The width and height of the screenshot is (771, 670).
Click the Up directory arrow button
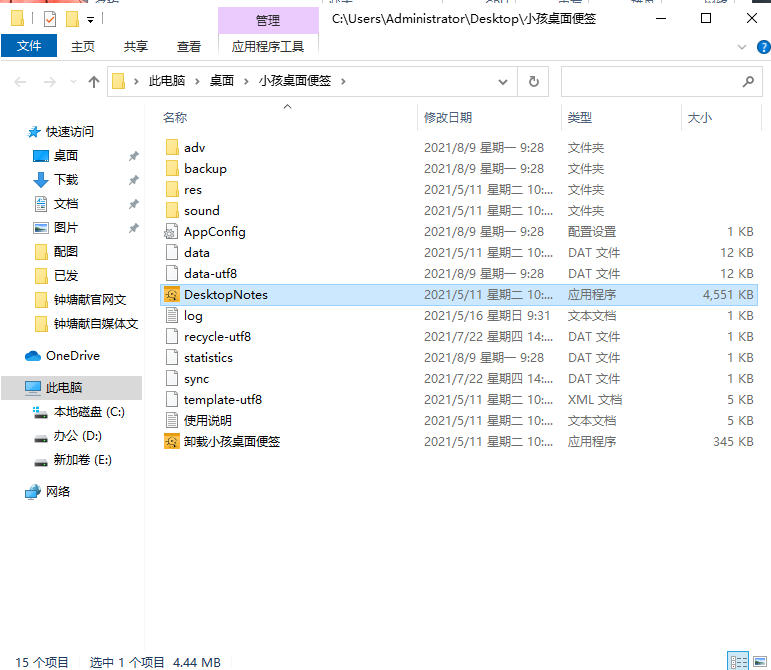pyautogui.click(x=94, y=82)
